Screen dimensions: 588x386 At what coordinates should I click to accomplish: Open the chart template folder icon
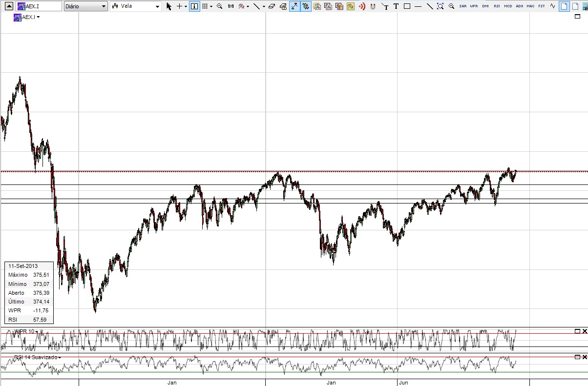click(x=317, y=6)
